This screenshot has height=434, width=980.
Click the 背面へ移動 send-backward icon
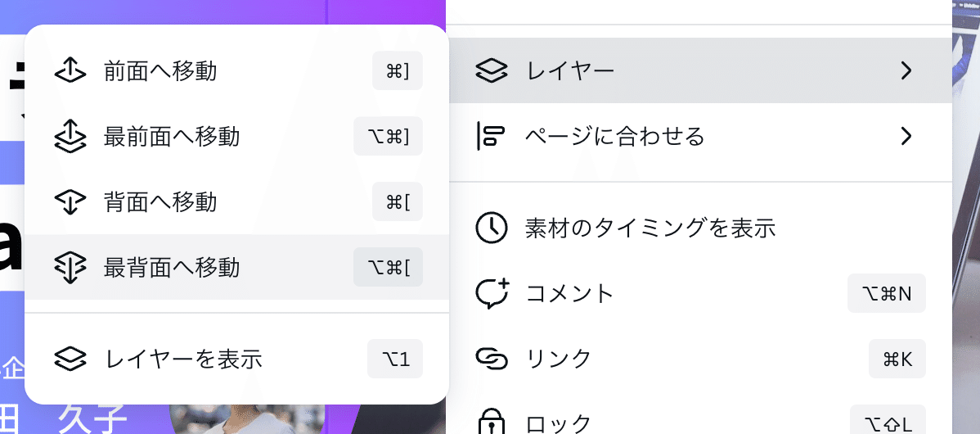70,201
